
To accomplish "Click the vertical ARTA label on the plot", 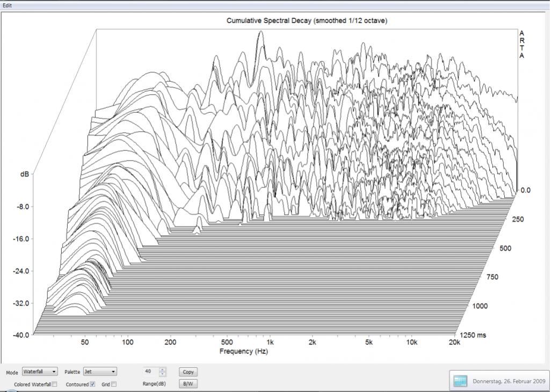I will click(x=522, y=45).
